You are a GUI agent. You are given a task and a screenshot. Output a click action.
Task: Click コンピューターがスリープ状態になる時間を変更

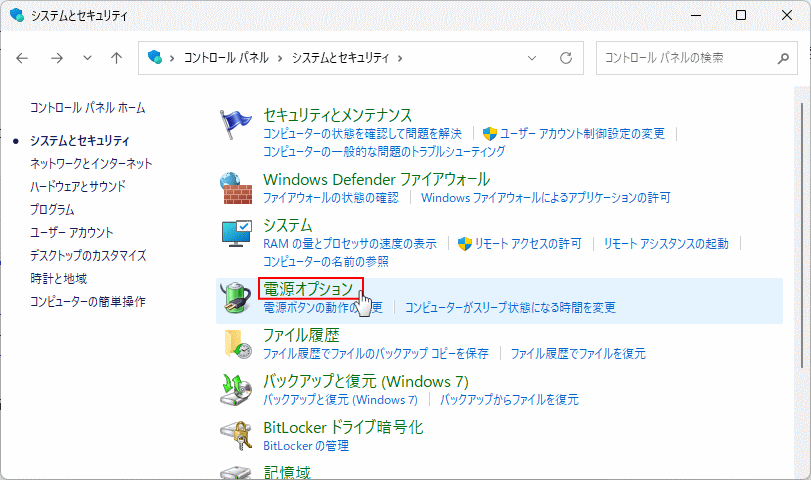click(x=510, y=308)
